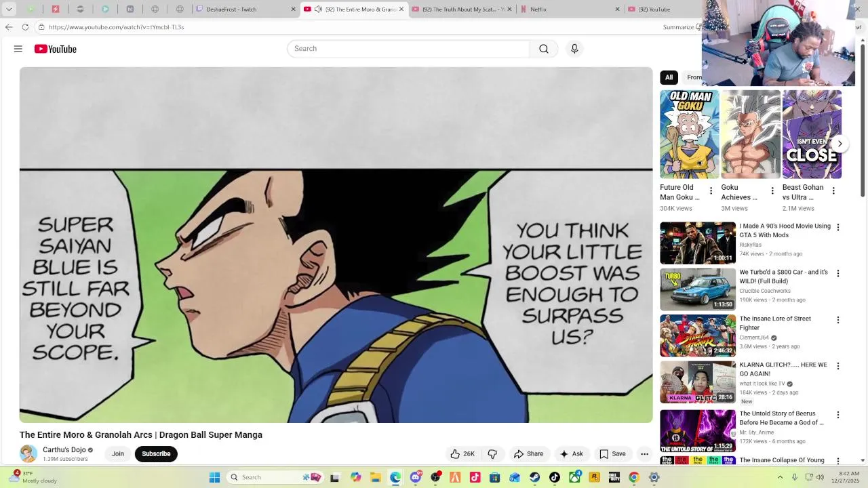Save the video to a playlist
Image resolution: width=868 pixels, height=488 pixels.
click(612, 454)
